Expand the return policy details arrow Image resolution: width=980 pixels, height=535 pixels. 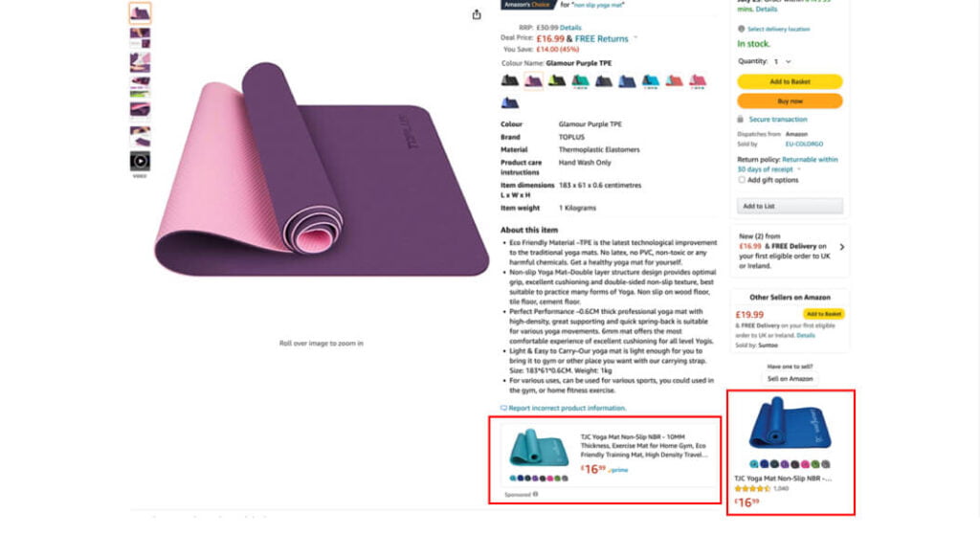tap(799, 169)
